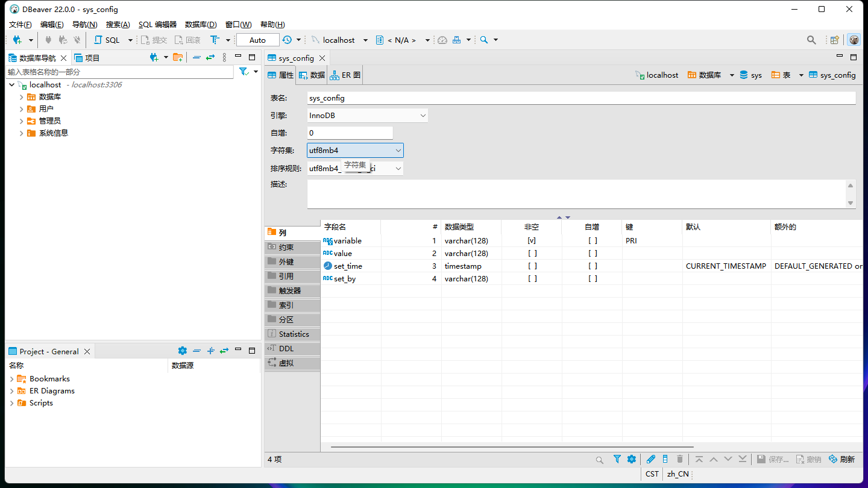Click the localhost breadcrumb link at top-right
Viewport: 868px width, 488px height.
[656, 75]
